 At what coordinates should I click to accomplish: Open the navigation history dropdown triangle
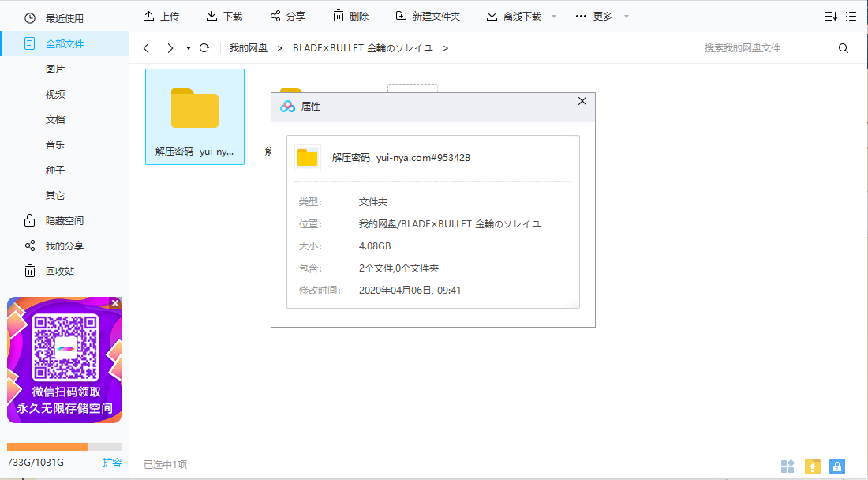(189, 48)
